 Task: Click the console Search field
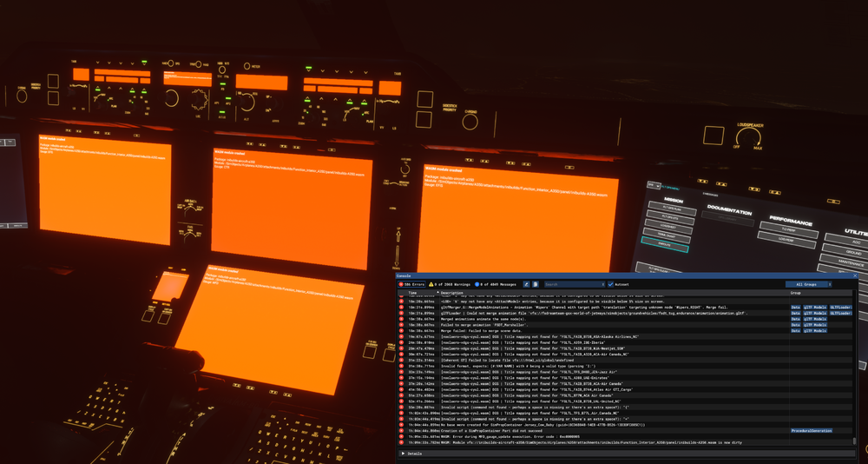coord(573,284)
